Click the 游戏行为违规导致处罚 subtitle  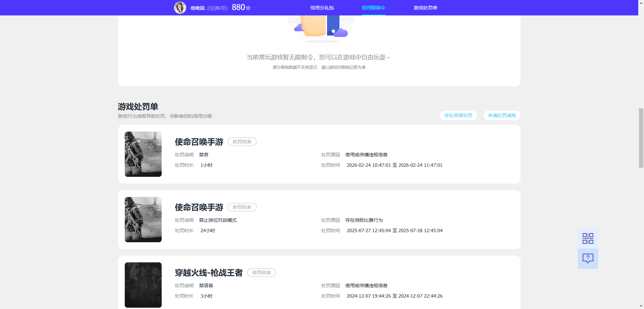(x=165, y=116)
